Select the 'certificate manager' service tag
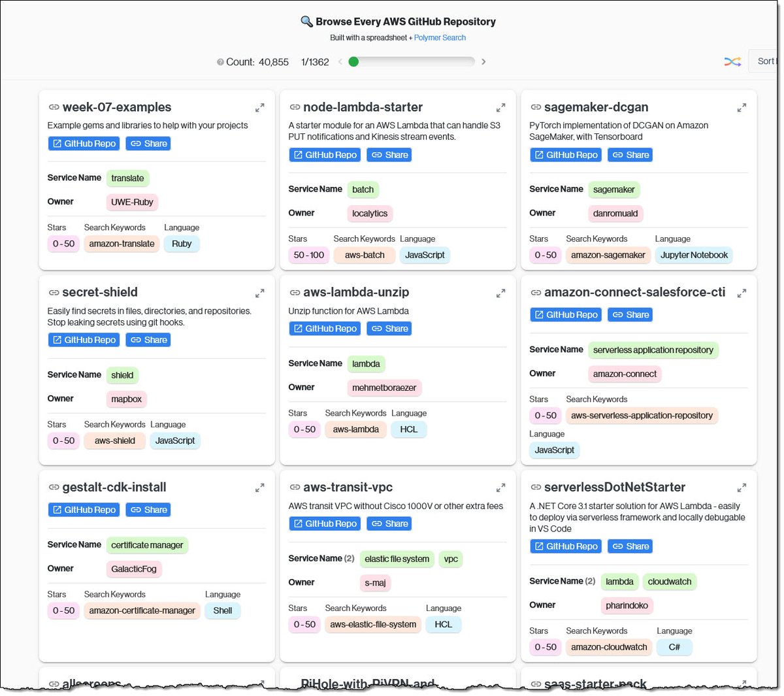 coord(147,545)
